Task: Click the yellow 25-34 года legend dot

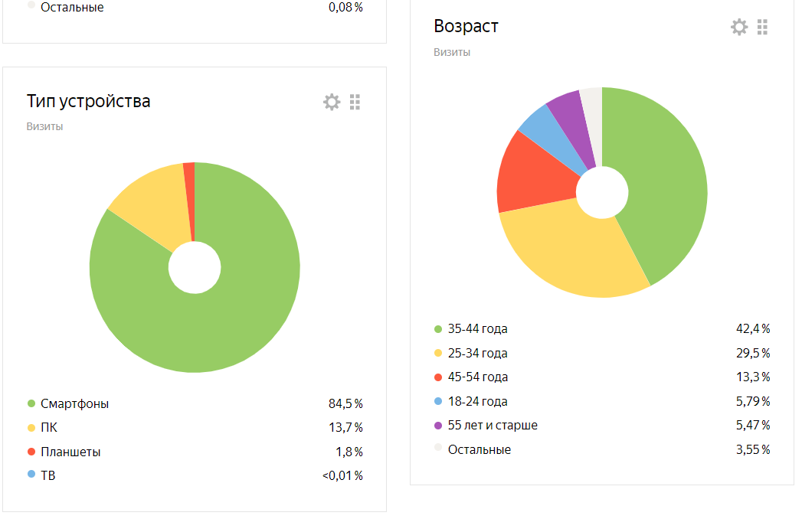Action: point(438,353)
